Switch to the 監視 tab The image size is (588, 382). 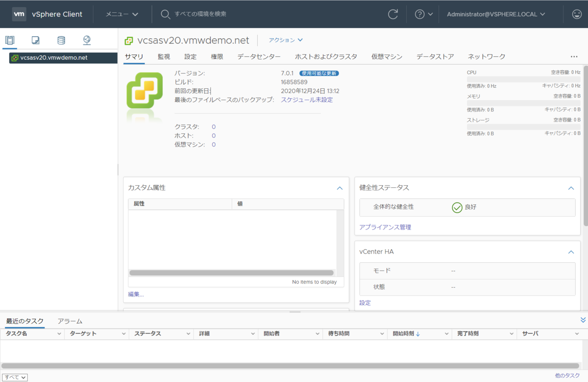(x=164, y=57)
